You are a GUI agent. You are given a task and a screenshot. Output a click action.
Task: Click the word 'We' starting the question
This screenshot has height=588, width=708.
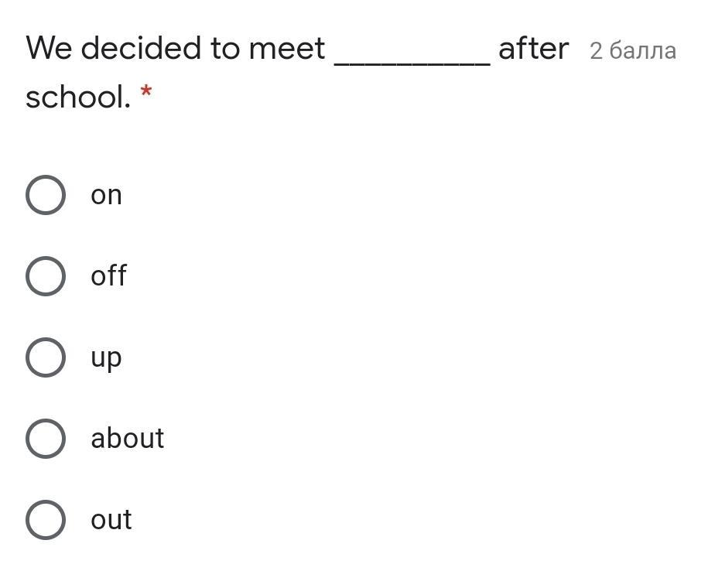(x=49, y=49)
